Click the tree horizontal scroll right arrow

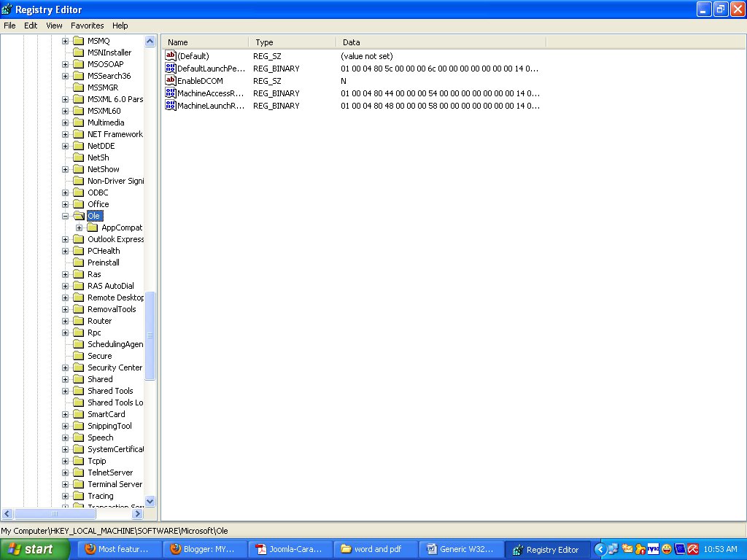coord(138,514)
